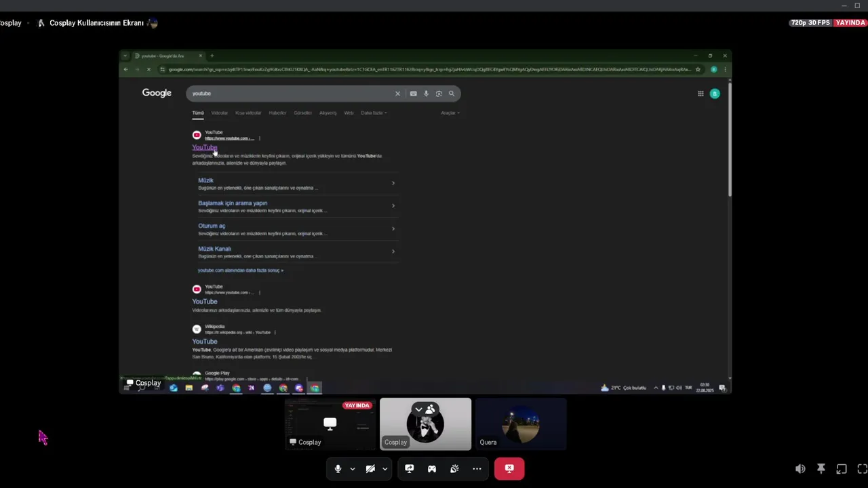Viewport: 868px width, 488px height.
Task: Switch to Kısa videolar tab
Action: (x=248, y=113)
